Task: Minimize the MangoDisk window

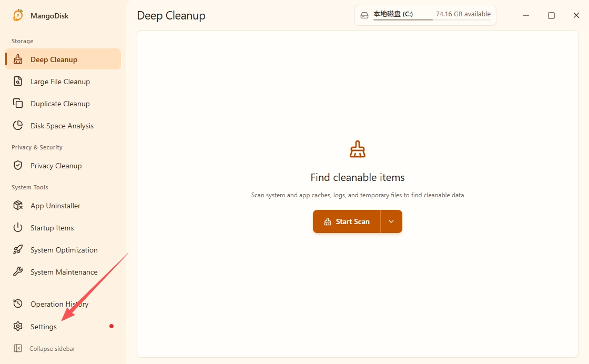Action: 526,15
